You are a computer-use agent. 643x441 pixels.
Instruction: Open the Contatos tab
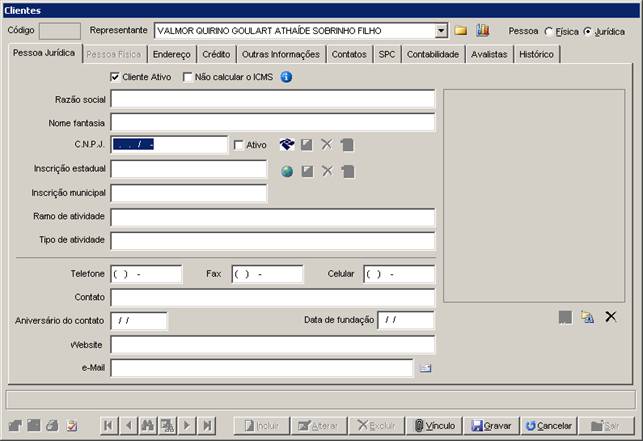click(349, 54)
